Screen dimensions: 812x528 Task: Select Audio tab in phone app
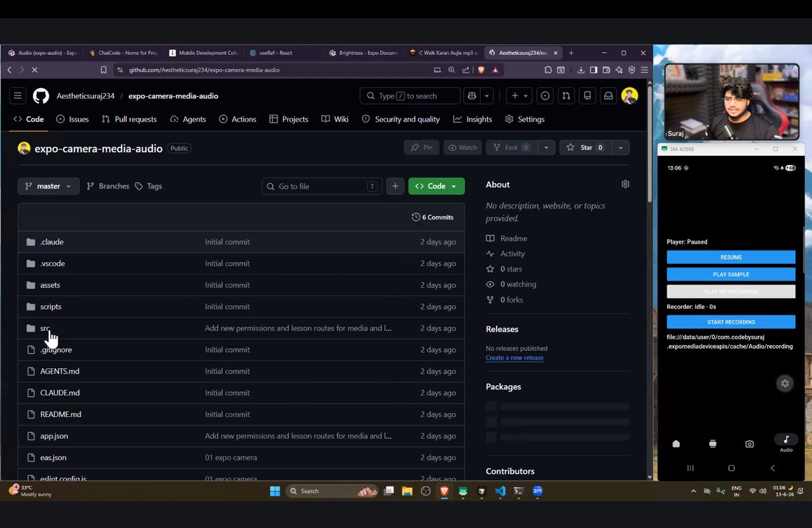(x=786, y=443)
